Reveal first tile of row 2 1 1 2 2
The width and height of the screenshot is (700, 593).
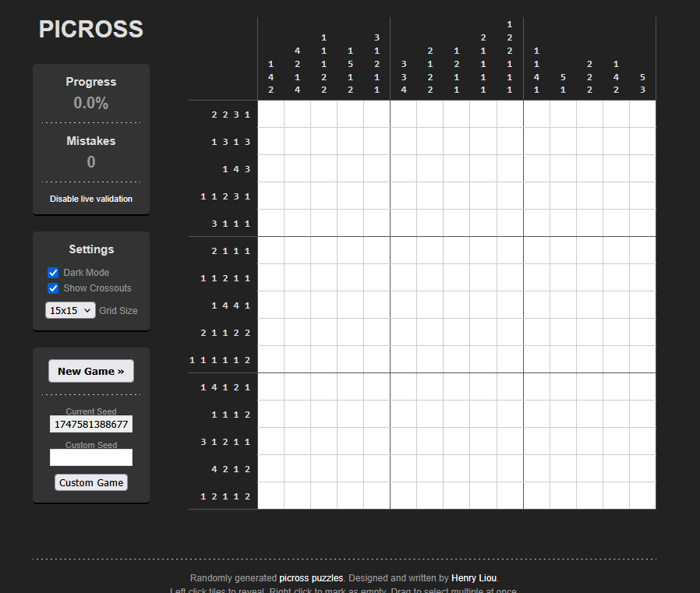click(x=271, y=332)
